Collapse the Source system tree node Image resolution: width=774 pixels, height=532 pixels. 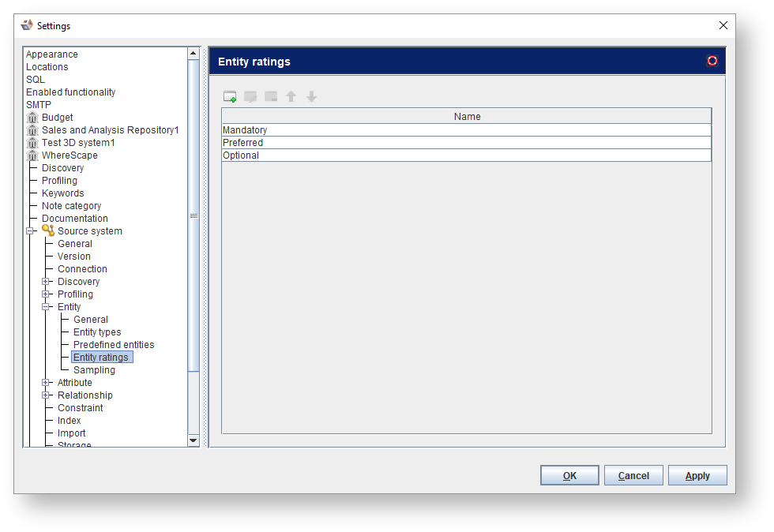[30, 231]
